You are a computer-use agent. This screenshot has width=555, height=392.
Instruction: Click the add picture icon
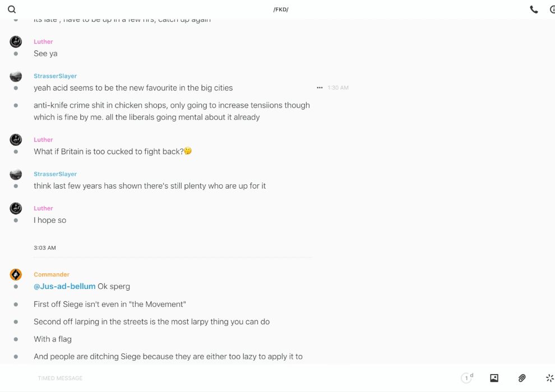(x=494, y=378)
